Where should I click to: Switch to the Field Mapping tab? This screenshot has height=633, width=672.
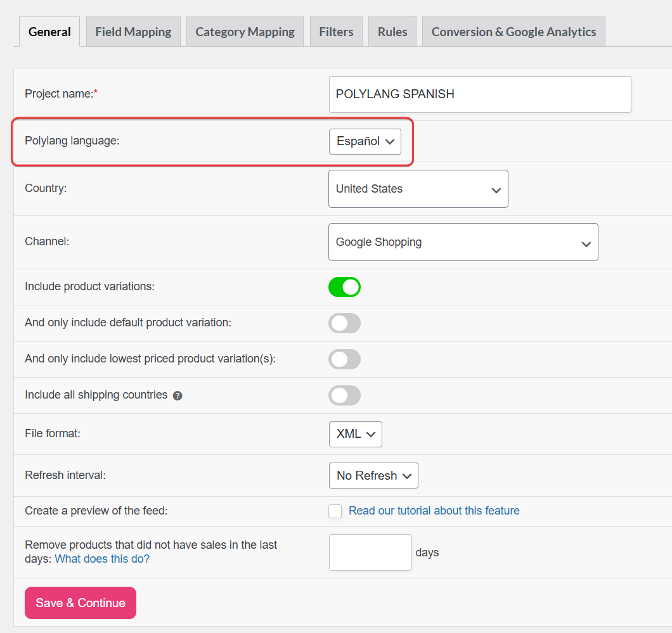pyautogui.click(x=133, y=32)
